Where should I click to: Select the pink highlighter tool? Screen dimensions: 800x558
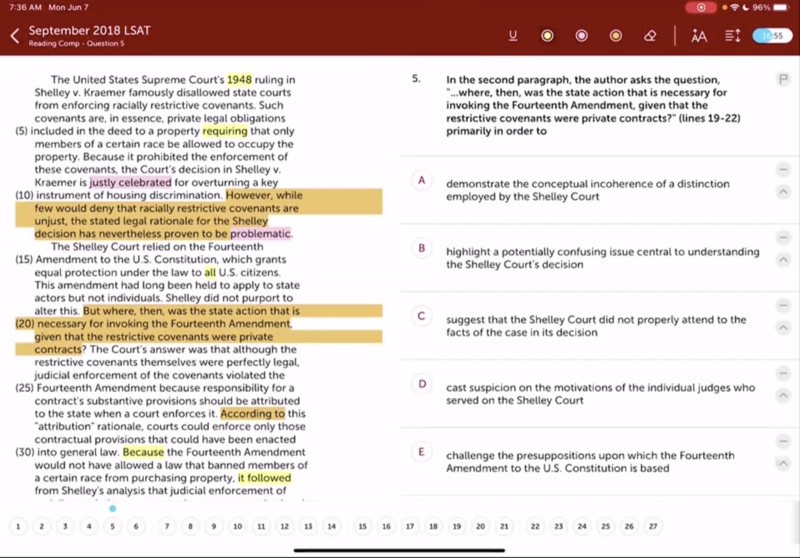[x=581, y=36]
